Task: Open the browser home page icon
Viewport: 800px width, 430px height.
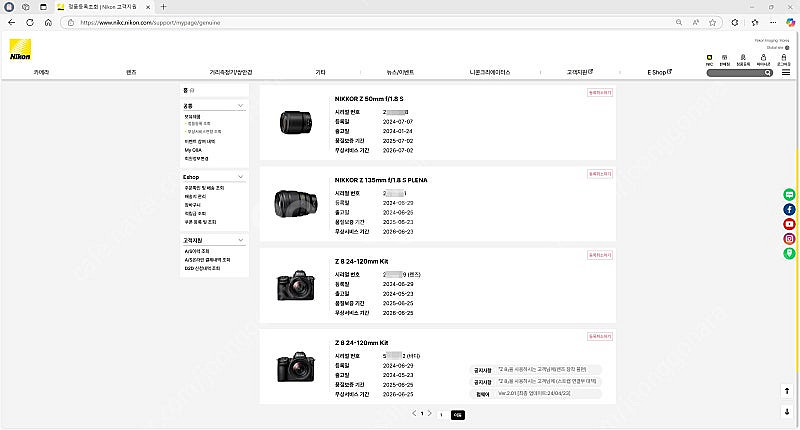Action: [x=48, y=22]
